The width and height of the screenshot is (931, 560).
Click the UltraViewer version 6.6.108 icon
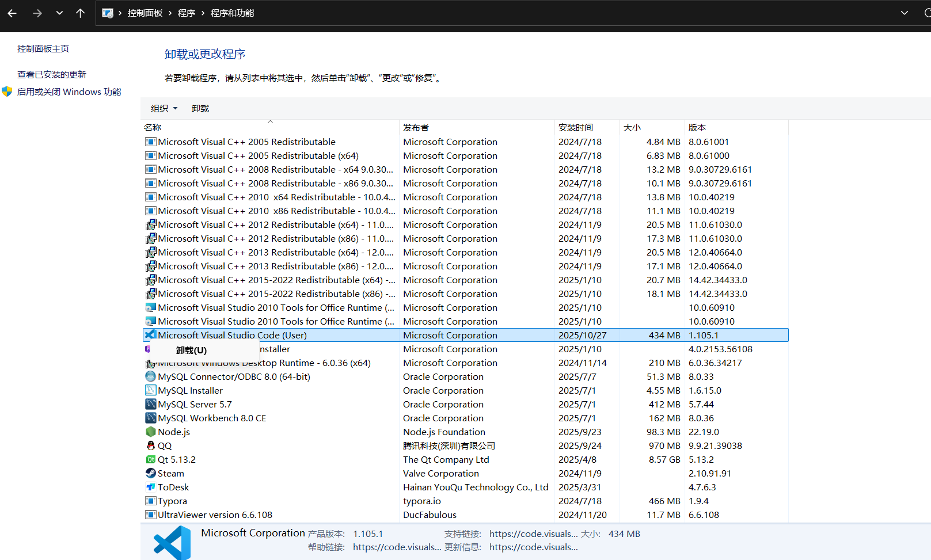(x=150, y=515)
